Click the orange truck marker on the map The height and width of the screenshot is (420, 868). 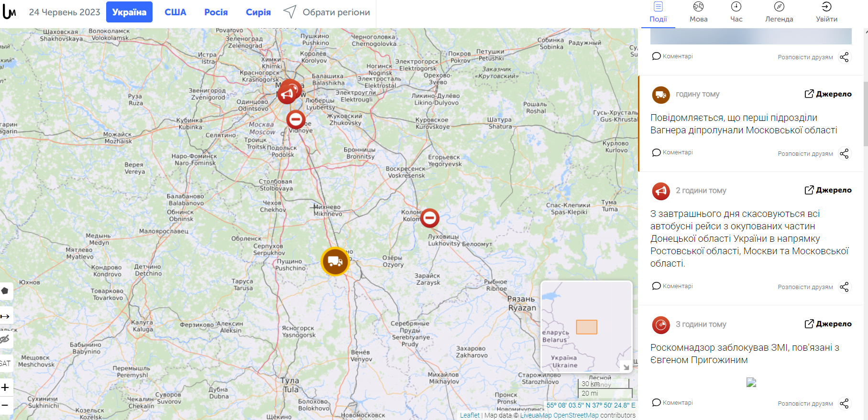click(335, 261)
